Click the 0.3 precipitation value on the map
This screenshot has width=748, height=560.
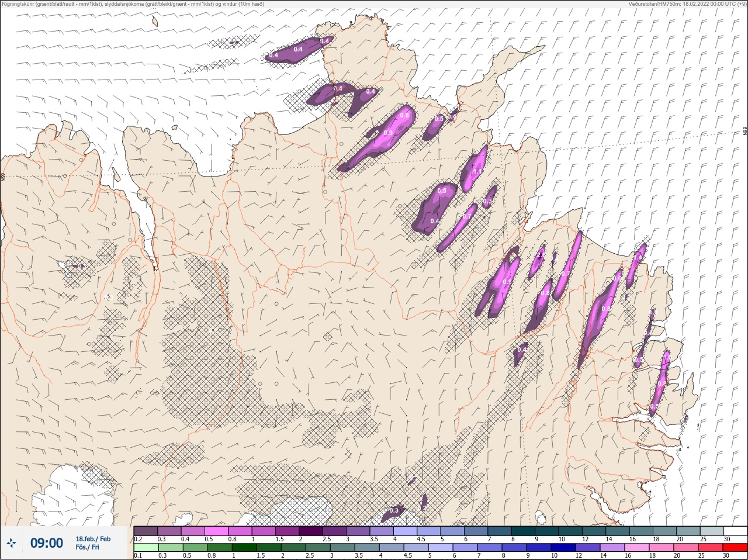[x=394, y=510]
